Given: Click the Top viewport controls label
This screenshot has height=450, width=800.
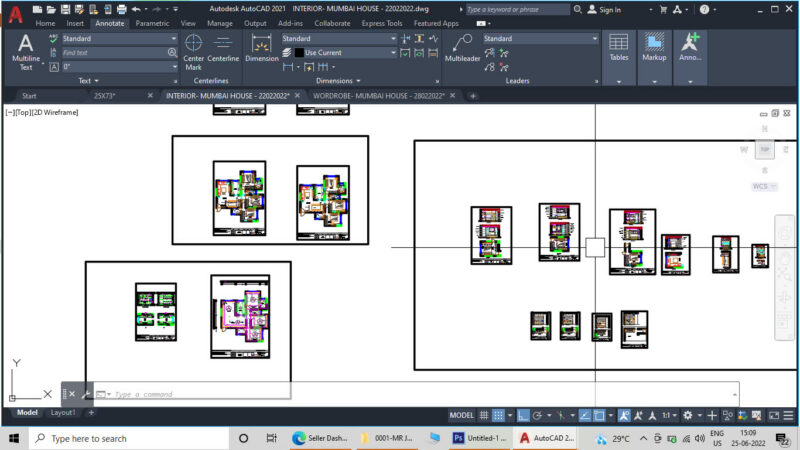Looking at the screenshot, I should [23, 112].
